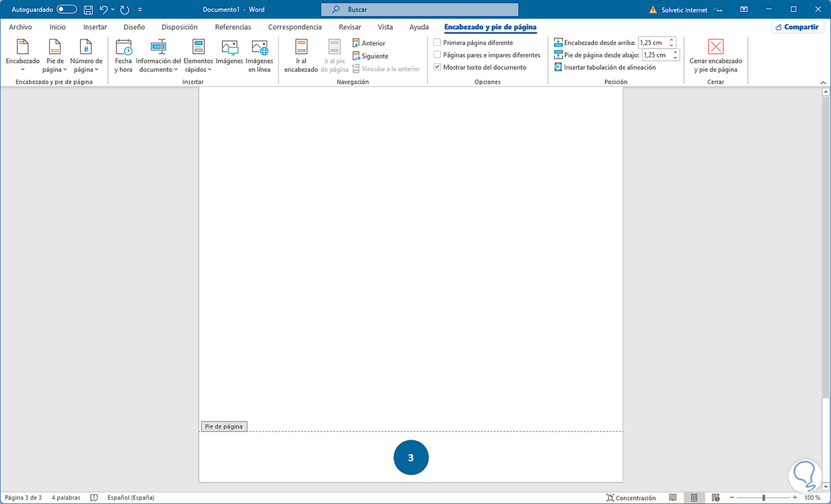Click the Pie de página footer label
The image size is (831, 504).
click(224, 426)
